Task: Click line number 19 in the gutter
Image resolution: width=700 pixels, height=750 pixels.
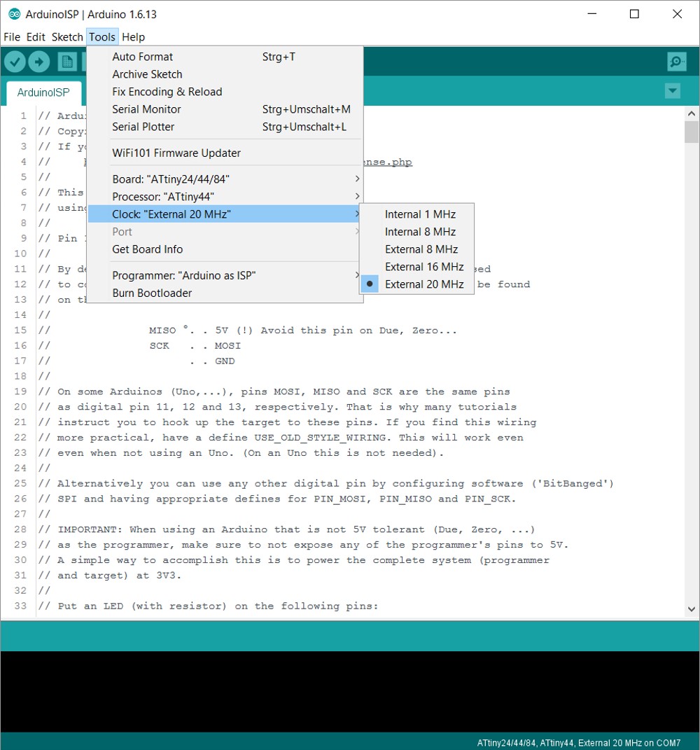Action: click(x=20, y=391)
